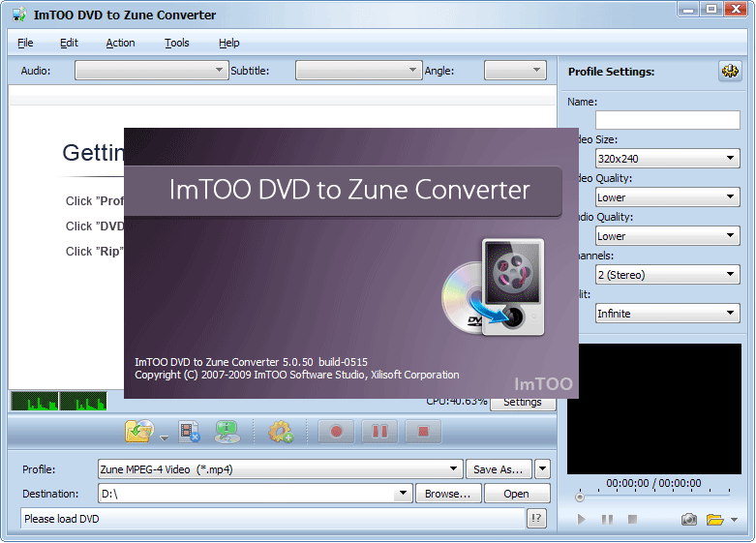Open the Action menu
This screenshot has height=543, width=756.
pos(121,43)
